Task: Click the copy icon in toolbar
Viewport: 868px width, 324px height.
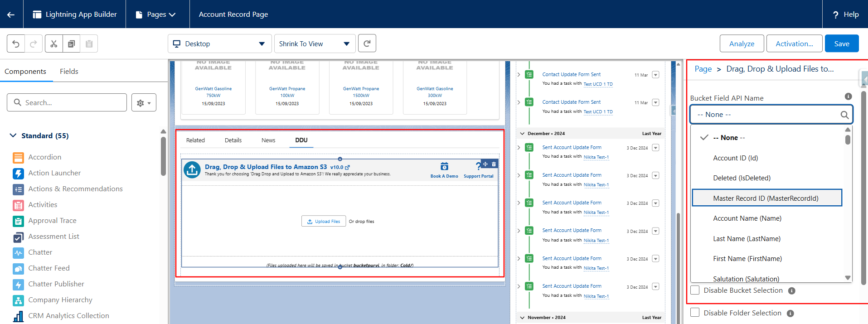Action: [x=72, y=44]
